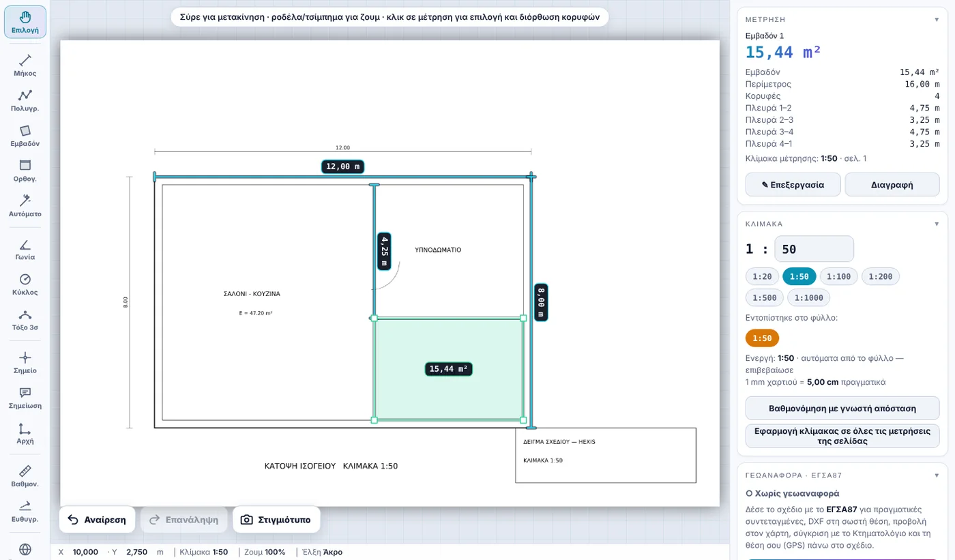The image size is (955, 560).
Task: Click the globe icon below Ευθυγρ.
Action: pos(25,549)
